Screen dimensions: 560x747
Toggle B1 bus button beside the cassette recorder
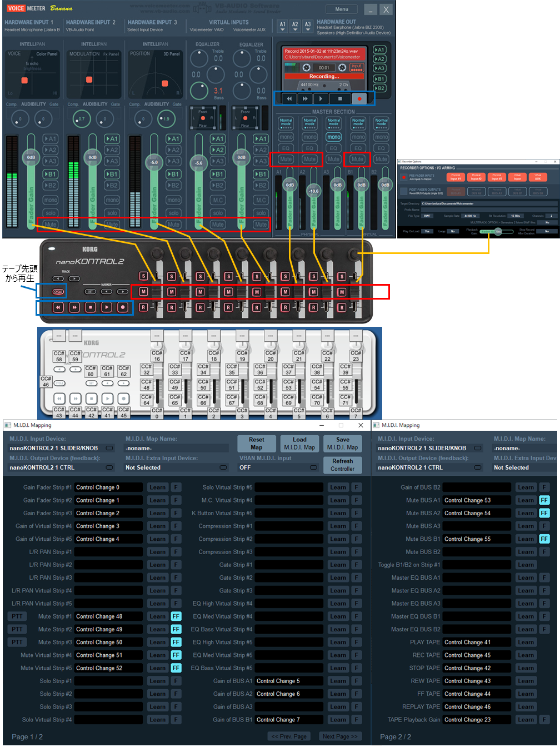(379, 79)
